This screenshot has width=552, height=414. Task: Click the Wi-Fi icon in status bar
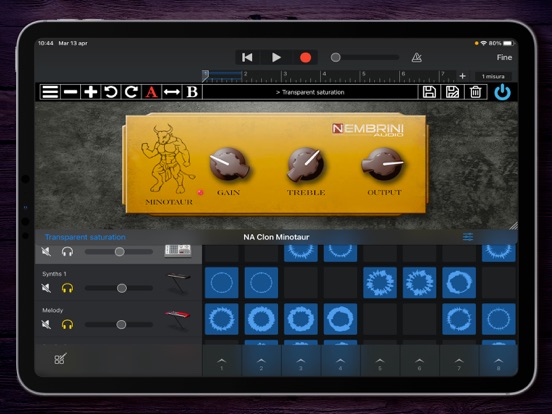pyautogui.click(x=484, y=43)
